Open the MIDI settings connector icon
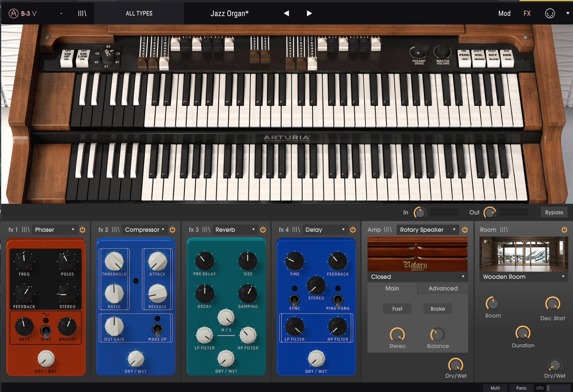Viewport: 573px width, 392px height. tap(550, 13)
